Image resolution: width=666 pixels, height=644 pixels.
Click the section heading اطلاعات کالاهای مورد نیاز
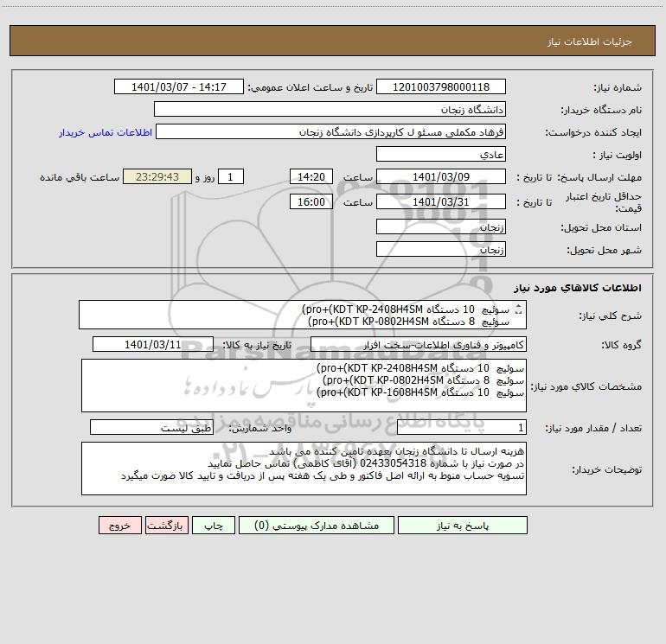pyautogui.click(x=578, y=288)
